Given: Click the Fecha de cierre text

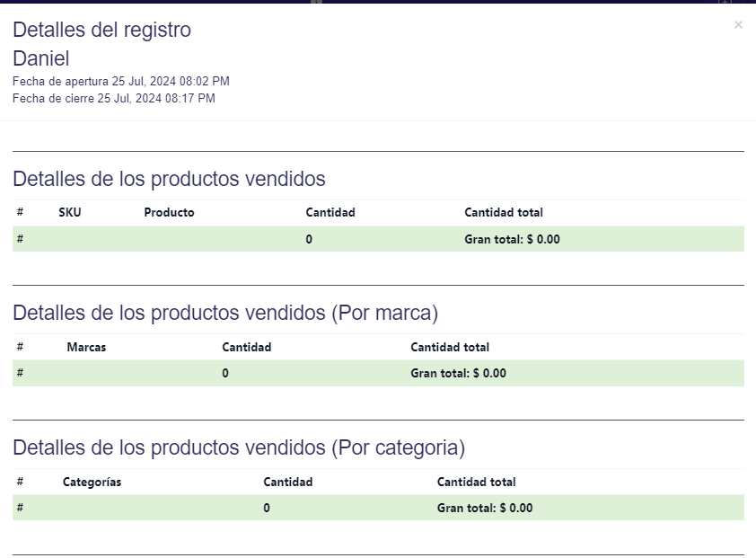Looking at the screenshot, I should coord(114,99).
